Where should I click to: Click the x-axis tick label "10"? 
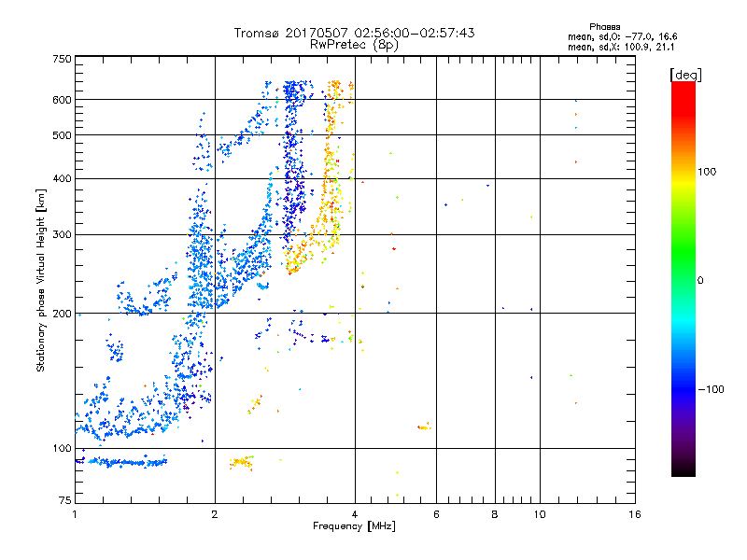(x=540, y=514)
